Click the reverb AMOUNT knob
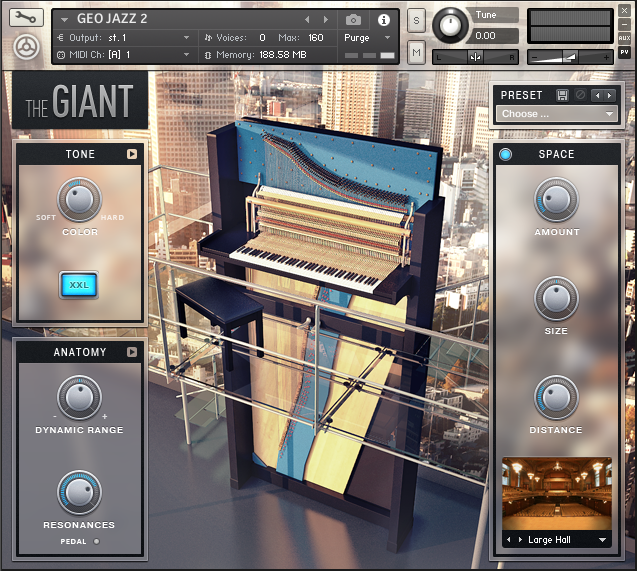Screen dimensions: 637x571 tap(556, 199)
